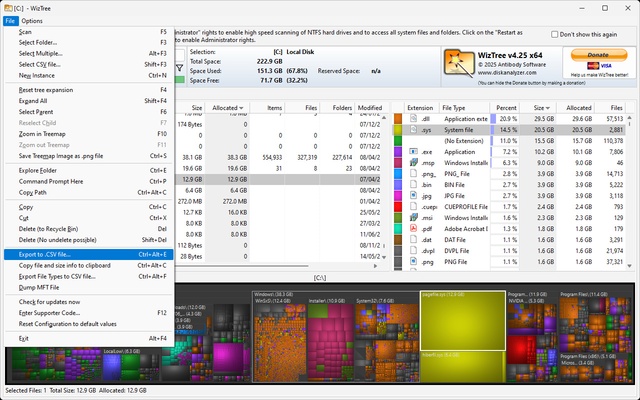Click the .exe application icon

point(413,152)
